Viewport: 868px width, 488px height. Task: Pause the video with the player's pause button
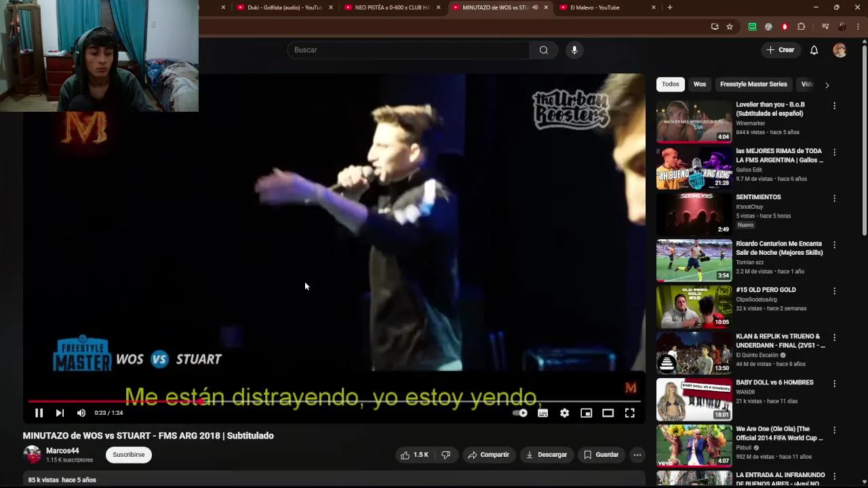coord(39,413)
